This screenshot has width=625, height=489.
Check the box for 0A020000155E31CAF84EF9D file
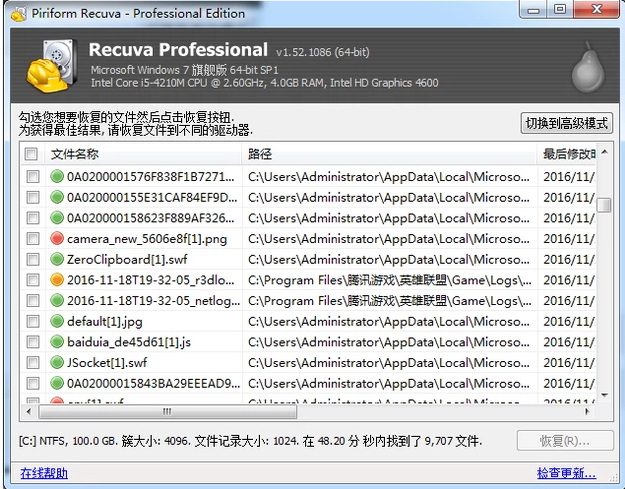[33, 197]
